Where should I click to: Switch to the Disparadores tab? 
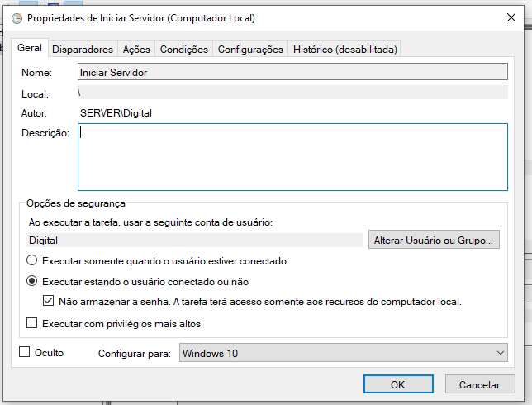83,50
